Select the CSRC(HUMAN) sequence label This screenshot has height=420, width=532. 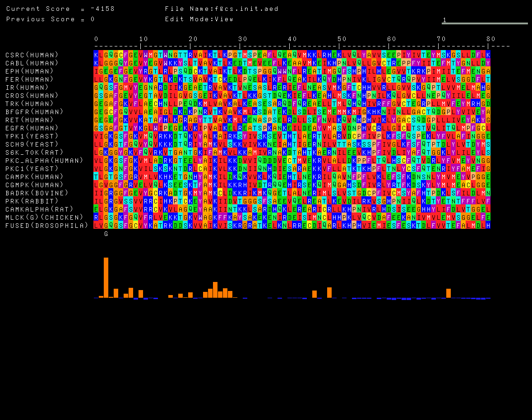coord(32,55)
